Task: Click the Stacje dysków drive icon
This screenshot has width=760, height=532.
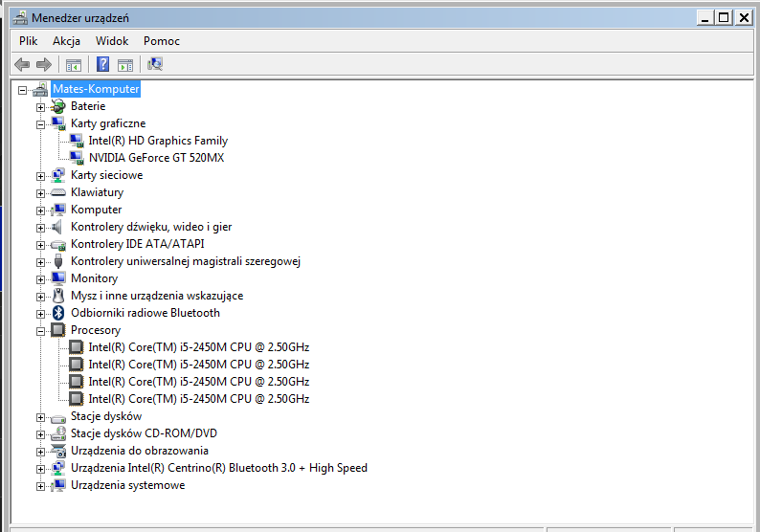Action: 58,418
